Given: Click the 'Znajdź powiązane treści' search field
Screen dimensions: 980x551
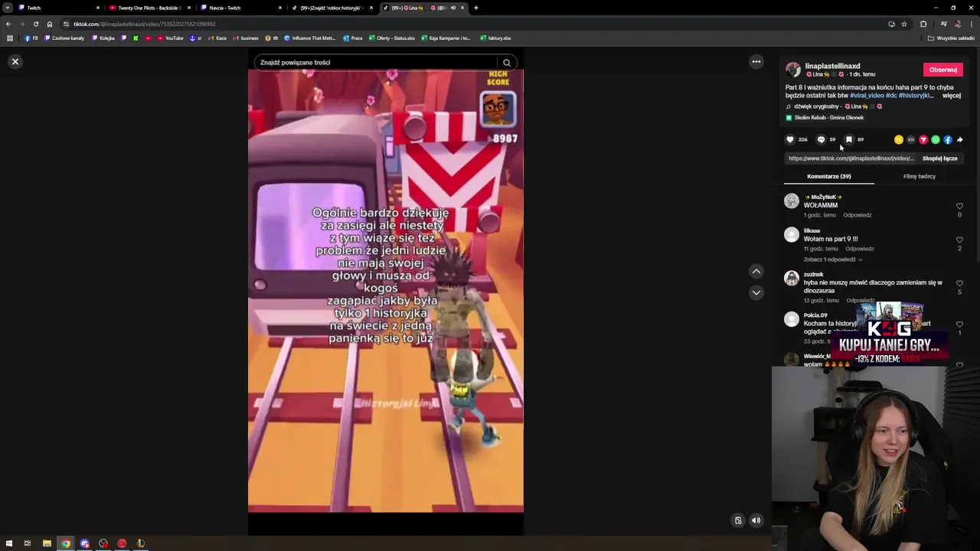Looking at the screenshot, I should pyautogui.click(x=377, y=63).
